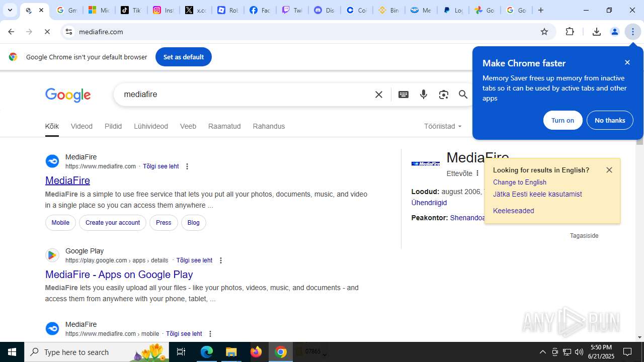Show hidden system tray icons
The image size is (644, 362).
(542, 352)
